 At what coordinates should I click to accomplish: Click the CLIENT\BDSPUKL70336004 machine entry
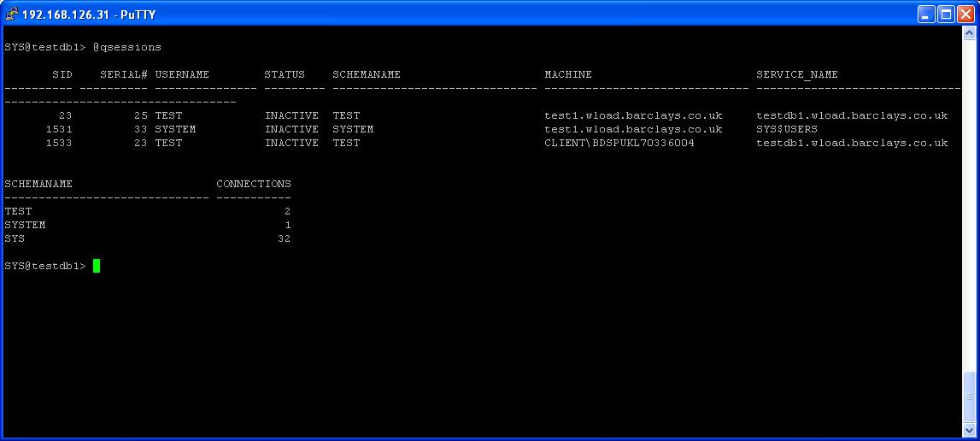(619, 143)
